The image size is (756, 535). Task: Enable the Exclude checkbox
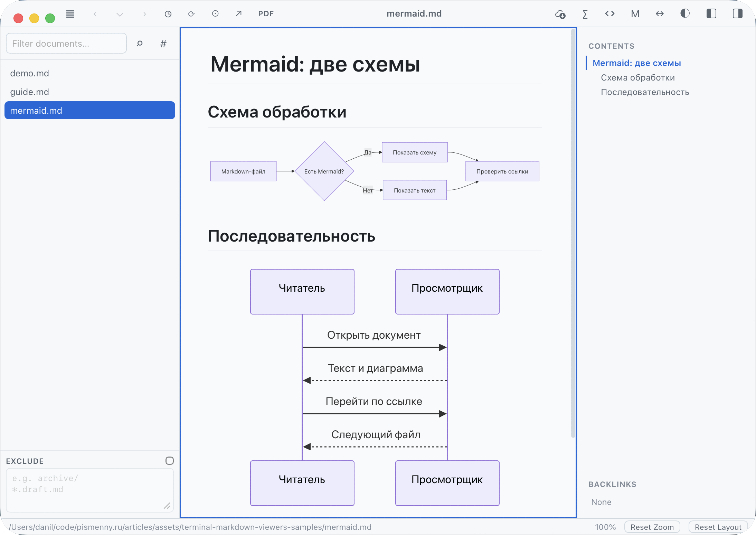coord(170,461)
